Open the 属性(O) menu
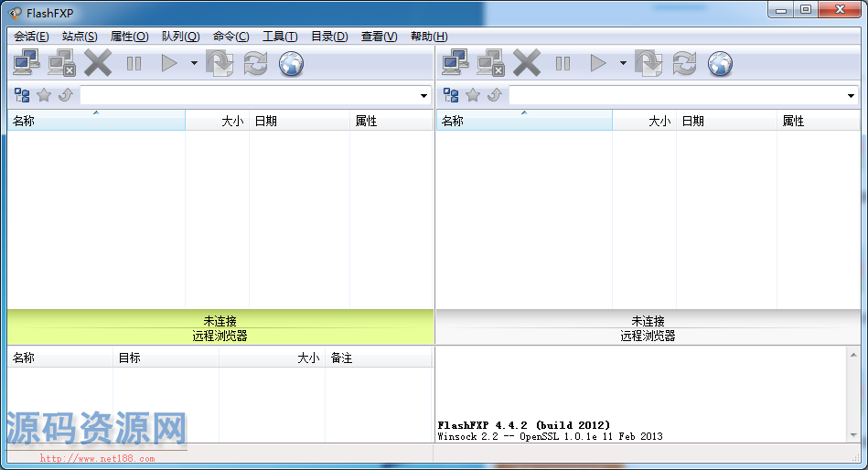Image resolution: width=868 pixels, height=470 pixels. pos(129,37)
